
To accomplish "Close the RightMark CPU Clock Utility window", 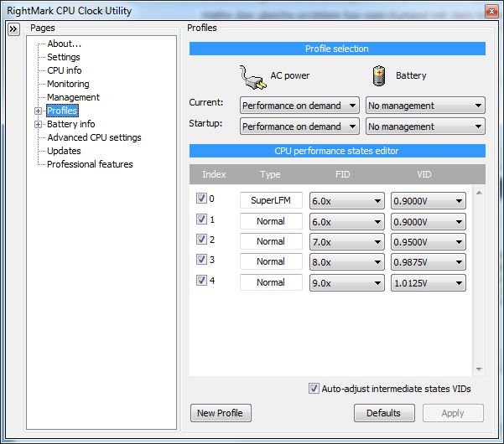I will (x=491, y=11).
